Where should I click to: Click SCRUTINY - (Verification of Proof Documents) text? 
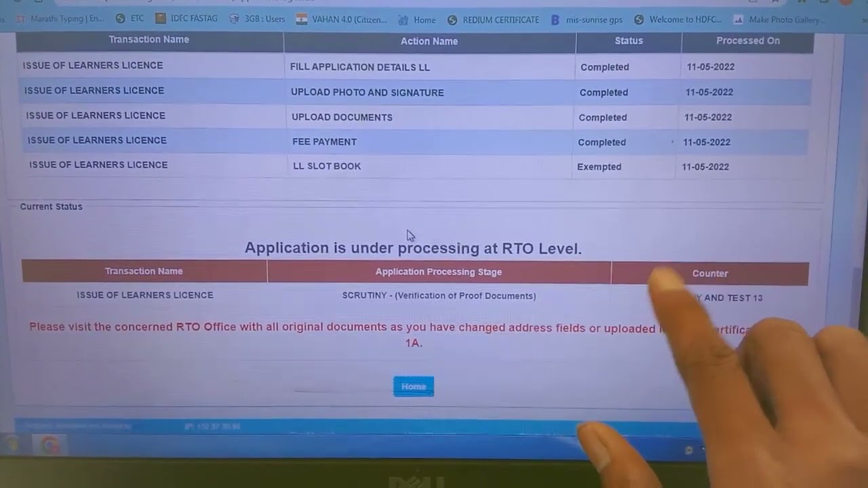pos(439,296)
